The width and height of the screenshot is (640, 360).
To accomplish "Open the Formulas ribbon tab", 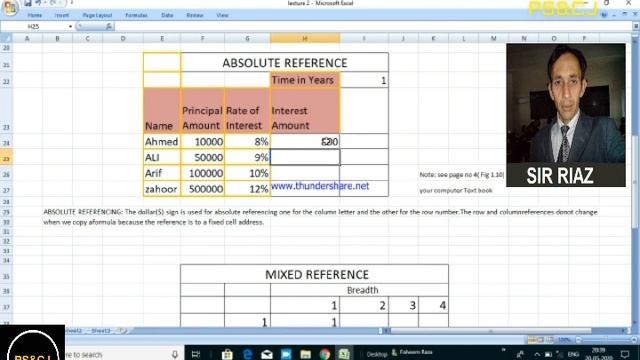I will tap(136, 15).
